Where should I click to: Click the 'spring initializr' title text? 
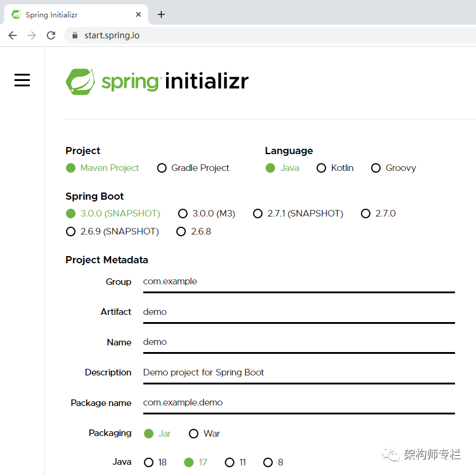point(175,82)
